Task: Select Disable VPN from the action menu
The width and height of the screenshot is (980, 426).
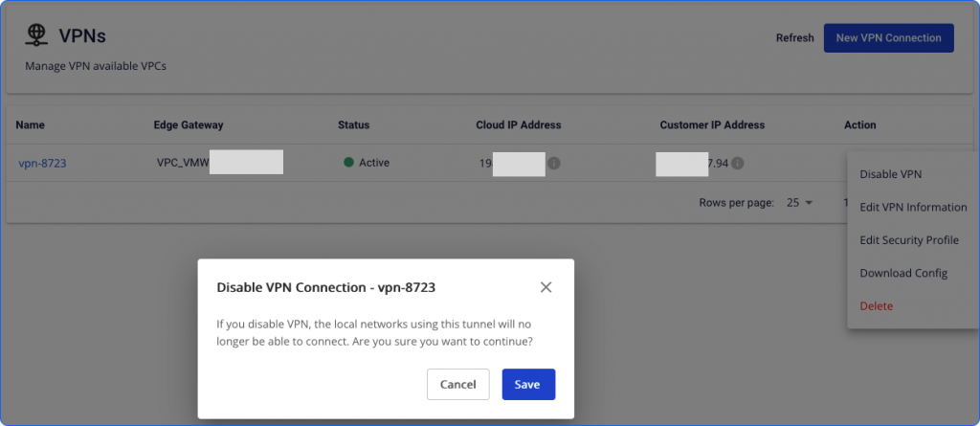Action: coord(890,174)
